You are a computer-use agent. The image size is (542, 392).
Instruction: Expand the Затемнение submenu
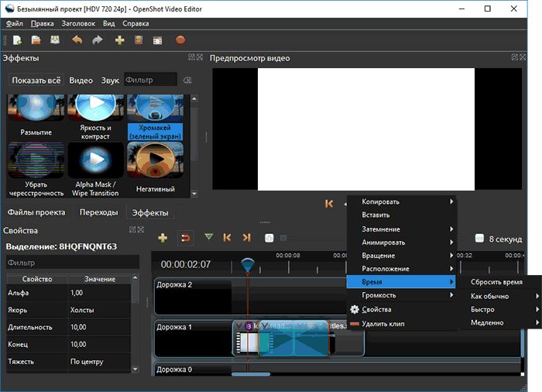401,229
